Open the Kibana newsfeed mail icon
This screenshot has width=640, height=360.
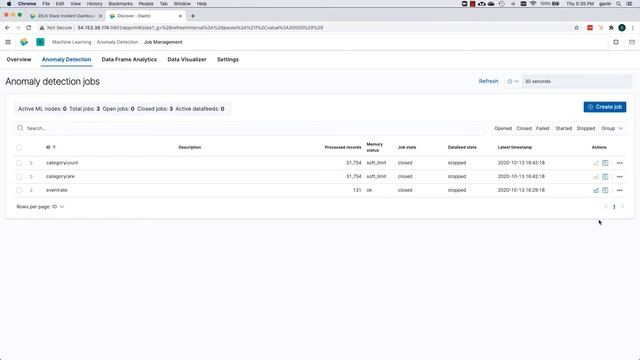(x=632, y=42)
